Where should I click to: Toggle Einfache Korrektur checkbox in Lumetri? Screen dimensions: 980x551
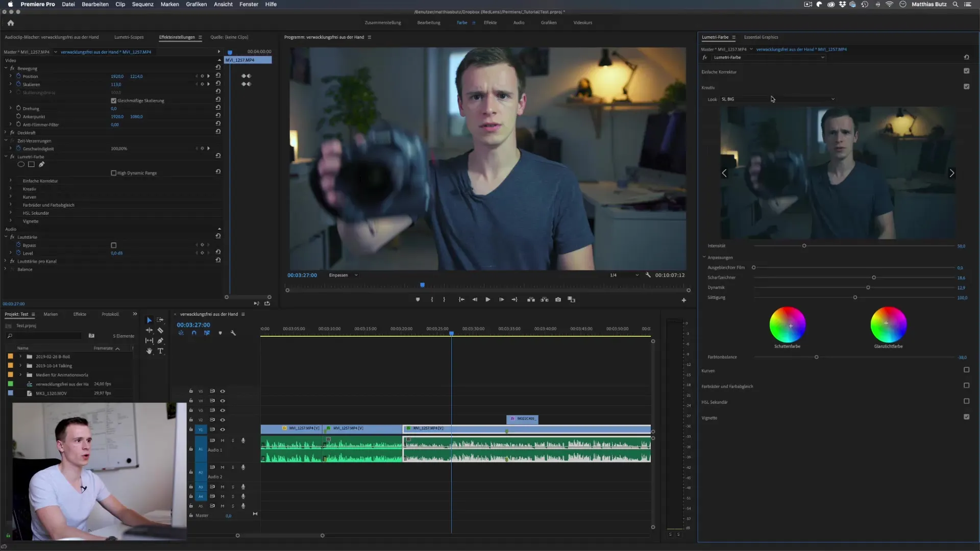point(966,71)
